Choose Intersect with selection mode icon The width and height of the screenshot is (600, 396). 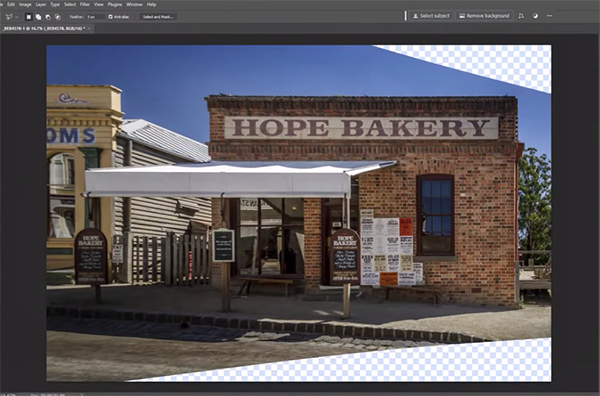pos(58,17)
